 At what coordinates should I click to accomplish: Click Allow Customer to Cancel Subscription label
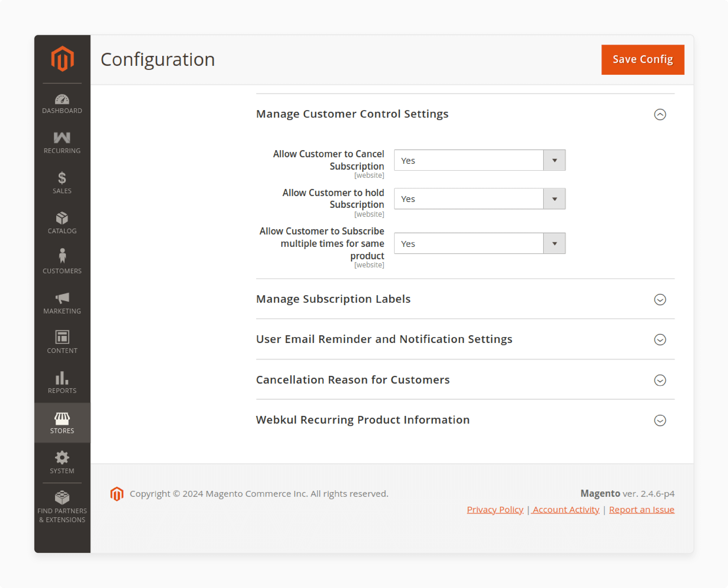(328, 160)
